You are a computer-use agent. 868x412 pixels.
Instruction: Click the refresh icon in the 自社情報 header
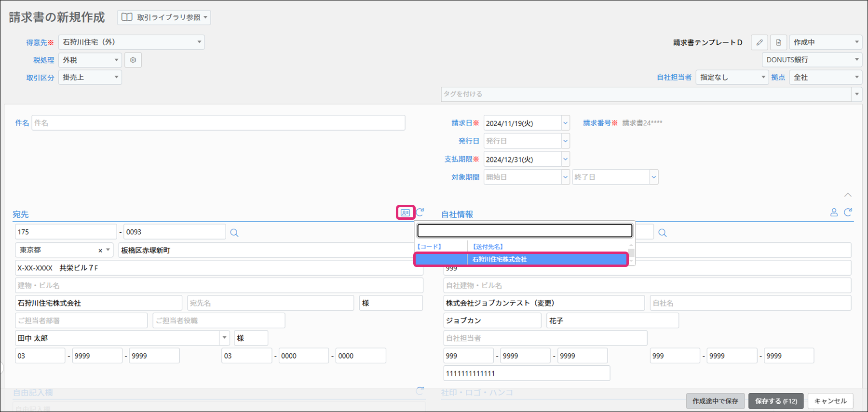coord(848,213)
